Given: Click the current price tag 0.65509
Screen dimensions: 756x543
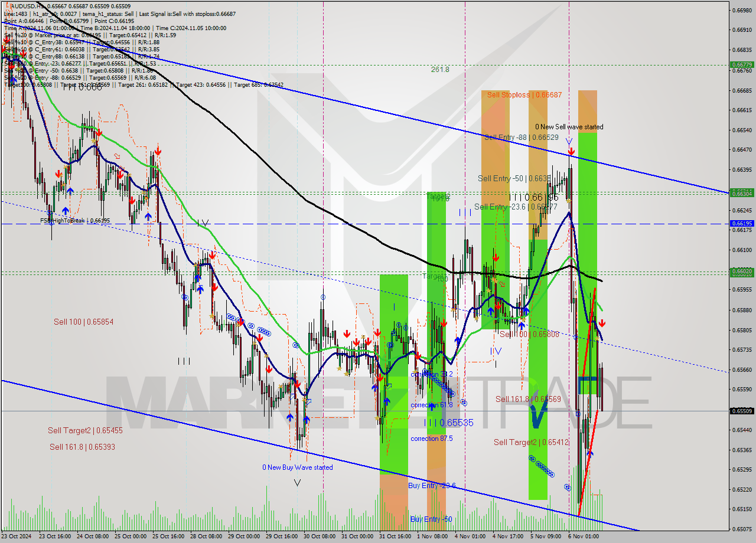Looking at the screenshot, I should (742, 411).
